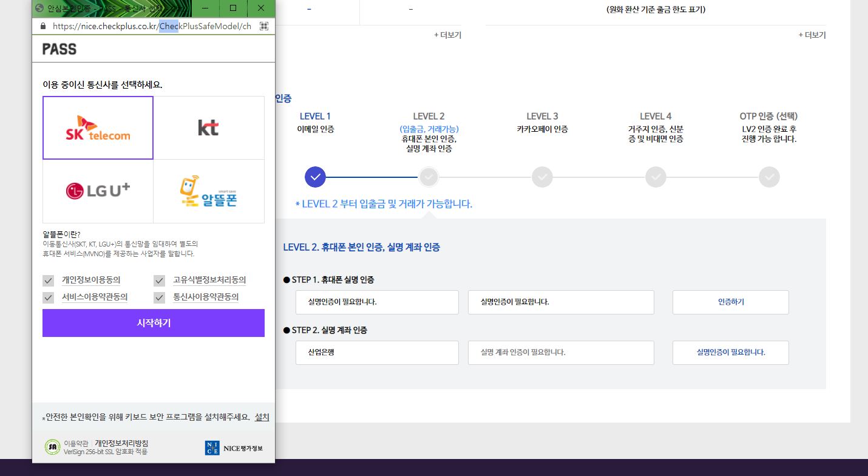
Task: Click the (원화 환산 기준 출금 한도 표기) text
Action: [656, 10]
